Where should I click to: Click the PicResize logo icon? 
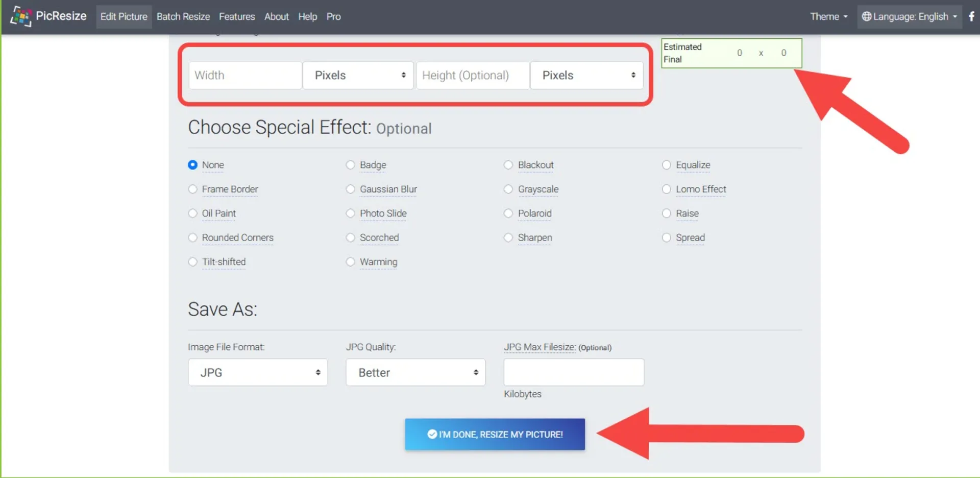coord(20,16)
